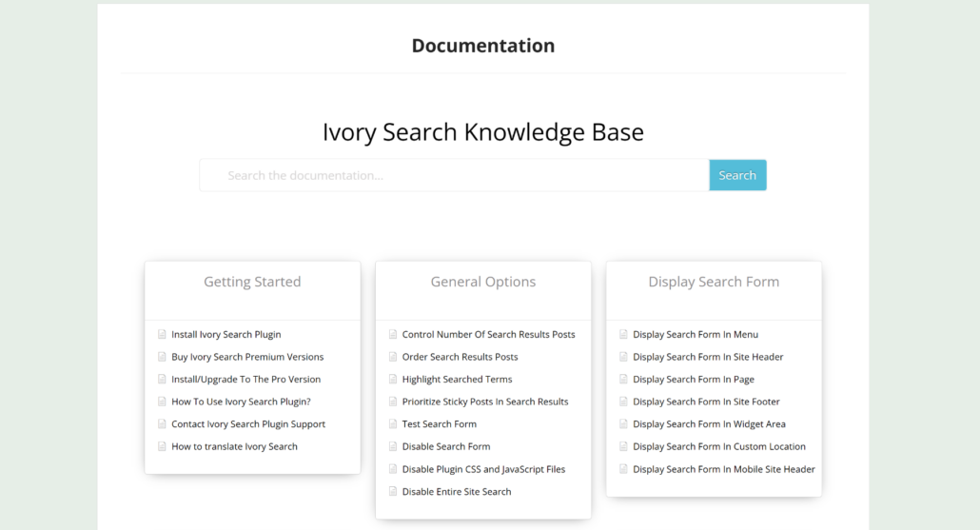Open Display Search Form In Widget Area
980x530 pixels.
click(710, 424)
